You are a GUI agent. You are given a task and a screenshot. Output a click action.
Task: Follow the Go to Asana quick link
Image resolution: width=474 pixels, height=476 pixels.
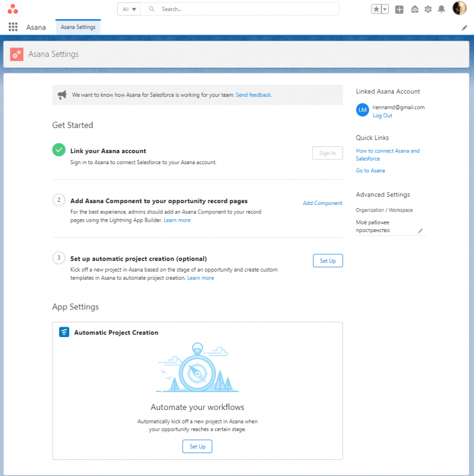(x=370, y=170)
